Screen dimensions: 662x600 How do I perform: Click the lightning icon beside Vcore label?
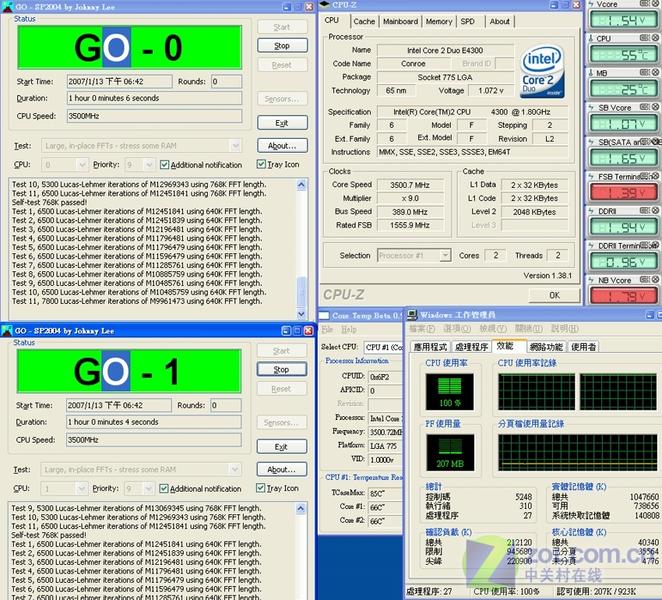(x=591, y=4)
